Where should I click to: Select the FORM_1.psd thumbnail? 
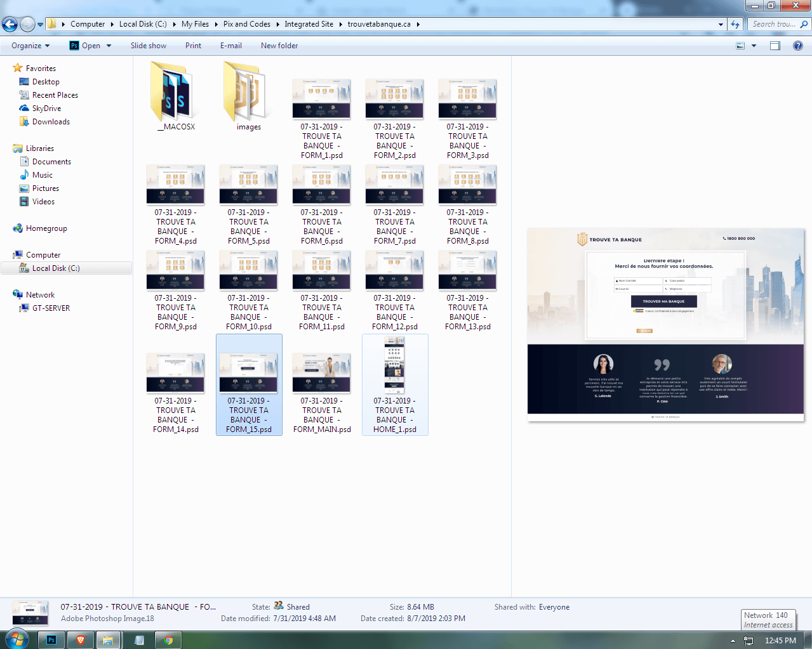(x=322, y=99)
